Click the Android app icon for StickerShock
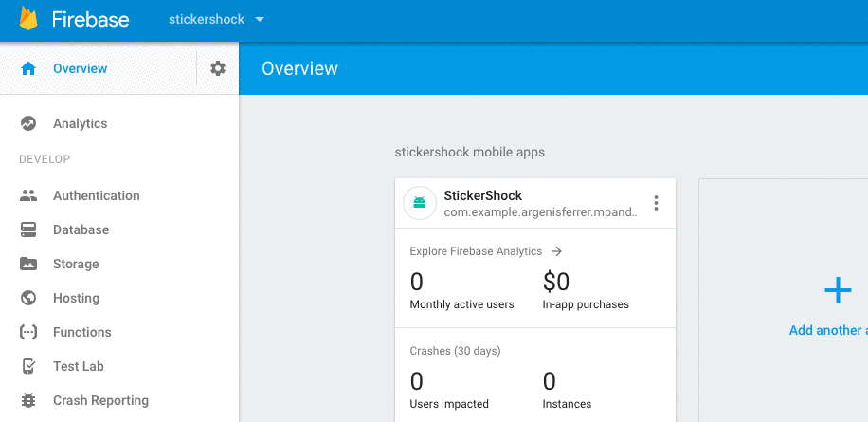868x422 pixels. [419, 203]
